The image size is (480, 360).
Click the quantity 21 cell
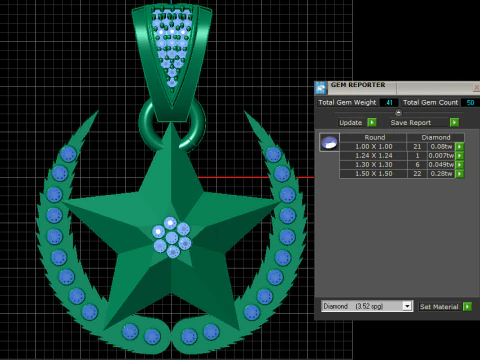(x=417, y=146)
